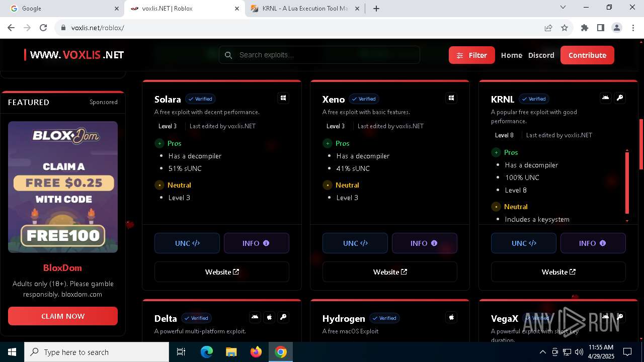Screen dimensions: 644x362
Task: Open the share this page icon
Action: click(x=548, y=28)
